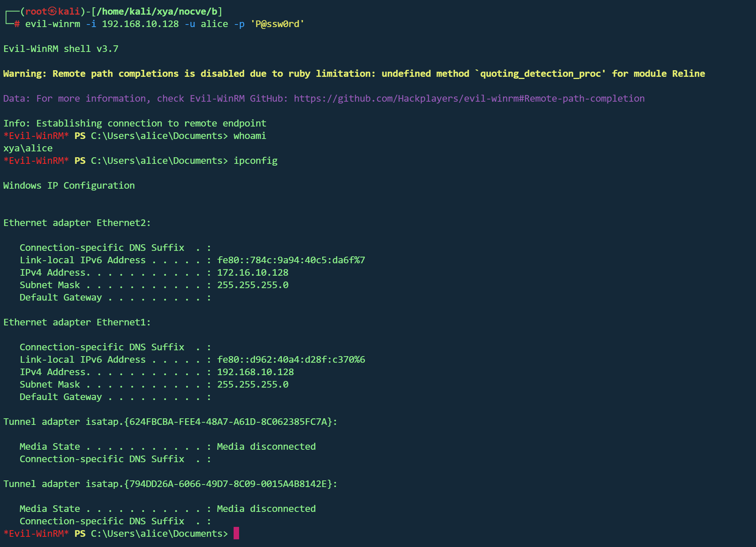The image size is (756, 547).
Task: Click the Ethernet adapter Ethernet1 heading
Action: (77, 322)
